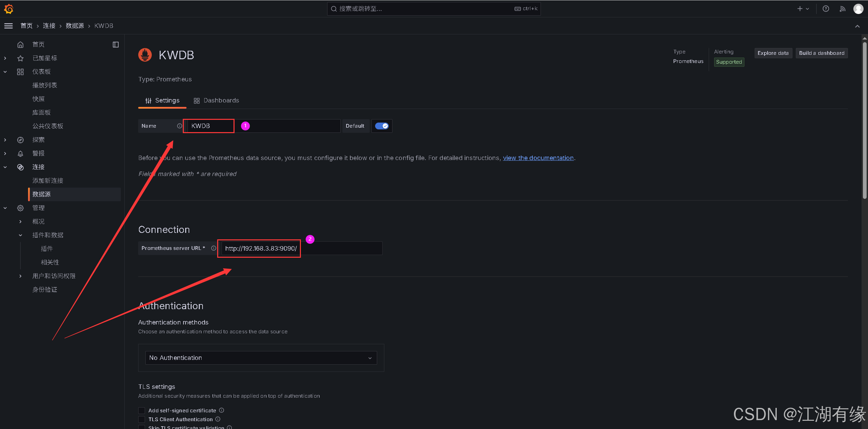Click the TLS Client Authentication info icon
The width and height of the screenshot is (868, 429).
tap(218, 419)
